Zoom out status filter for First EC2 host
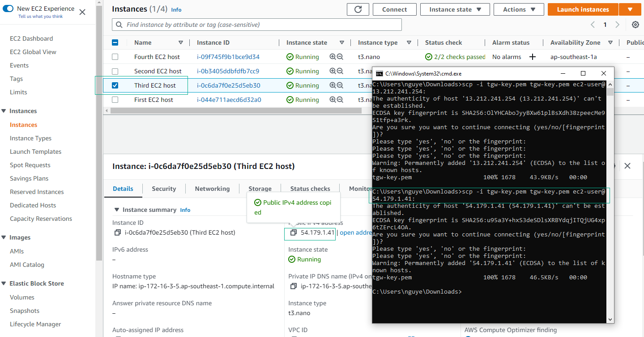Viewport: 644px width, 337px height. click(340, 100)
